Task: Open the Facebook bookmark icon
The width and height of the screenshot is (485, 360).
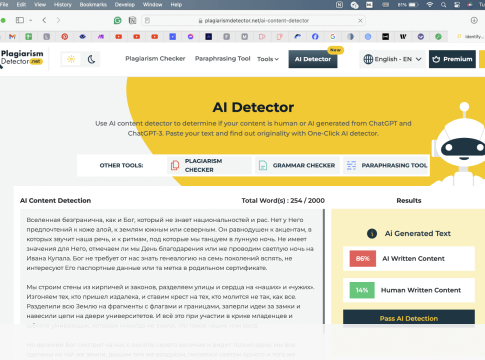Action: pos(315,37)
